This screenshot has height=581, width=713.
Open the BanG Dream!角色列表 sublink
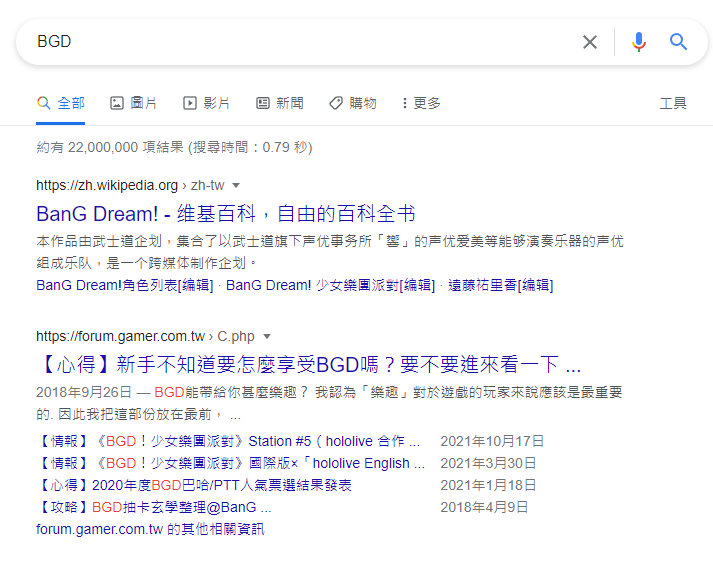125,285
